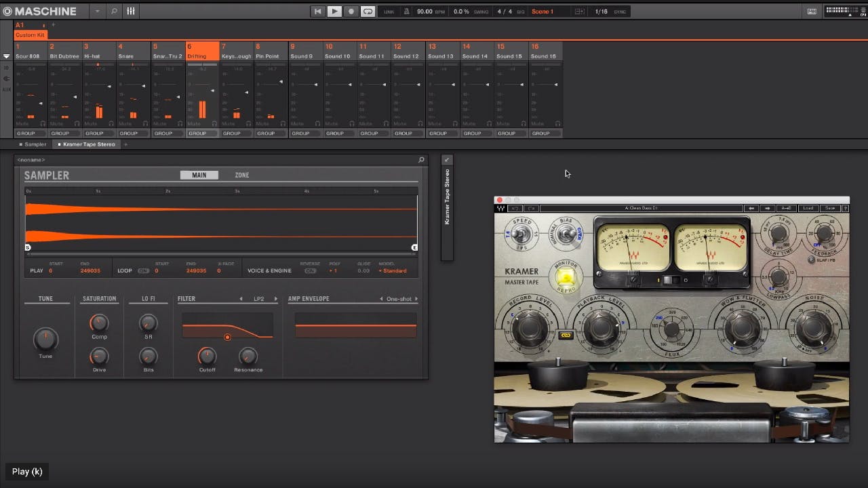
Task: Open the GROUP output dropdown of Sour 808
Action: tap(31, 134)
